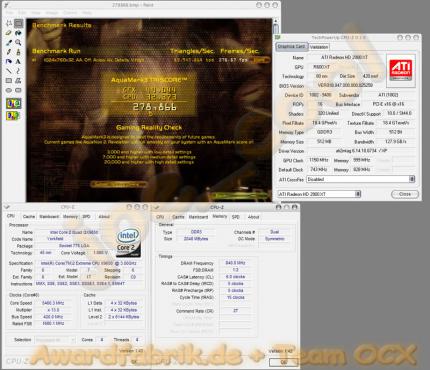Open About tab in left CPU-Z window
The image size is (430, 370).
(104, 217)
